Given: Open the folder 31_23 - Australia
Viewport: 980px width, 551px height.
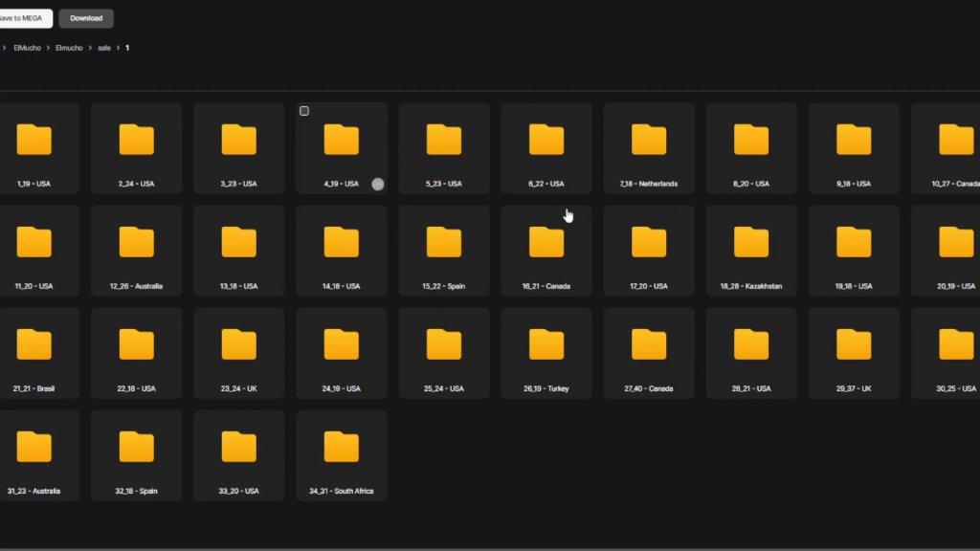Looking at the screenshot, I should pos(33,455).
